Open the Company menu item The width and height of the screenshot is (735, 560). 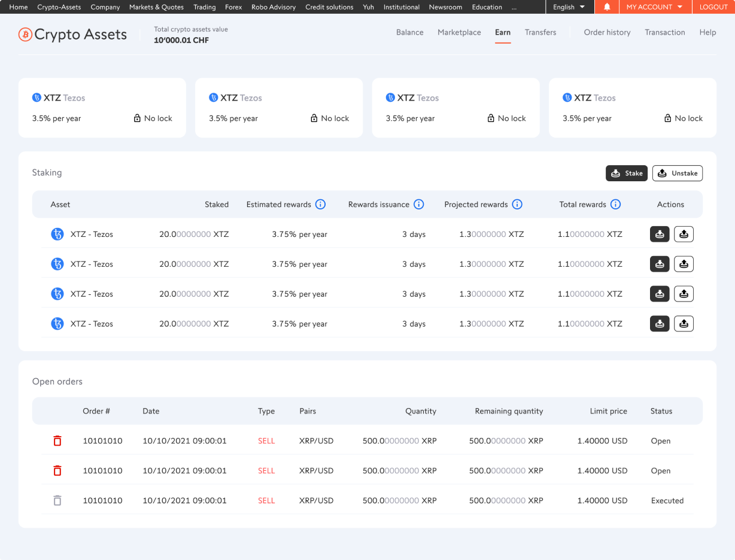coord(105,7)
